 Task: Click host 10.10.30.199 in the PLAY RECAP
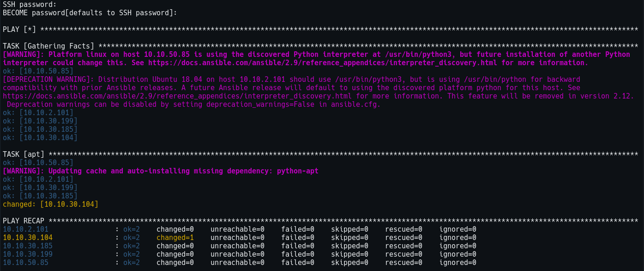28,254
